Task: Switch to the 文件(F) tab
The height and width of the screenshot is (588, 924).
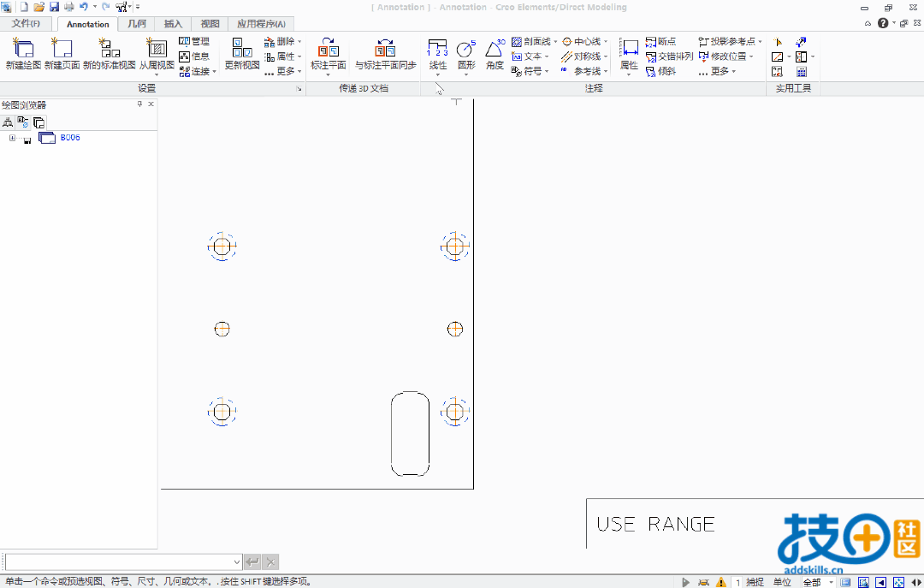Action: pos(26,24)
